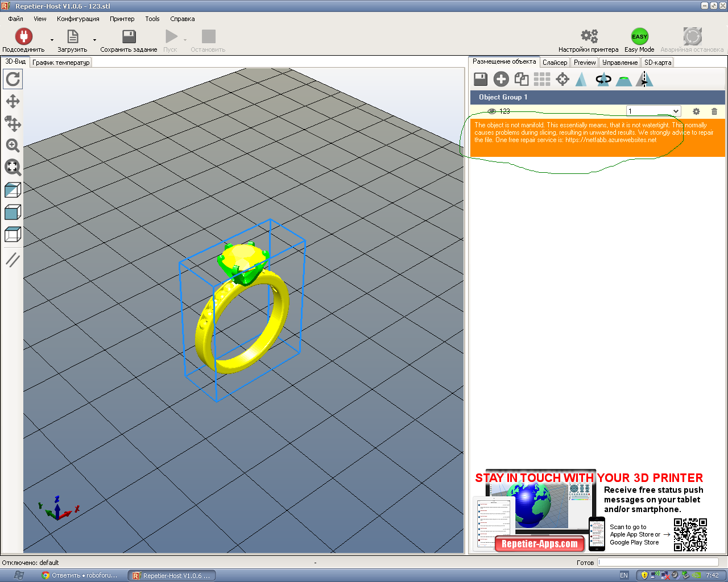Image resolution: width=728 pixels, height=582 pixels.
Task: Select the Move object tool
Action: click(x=13, y=123)
